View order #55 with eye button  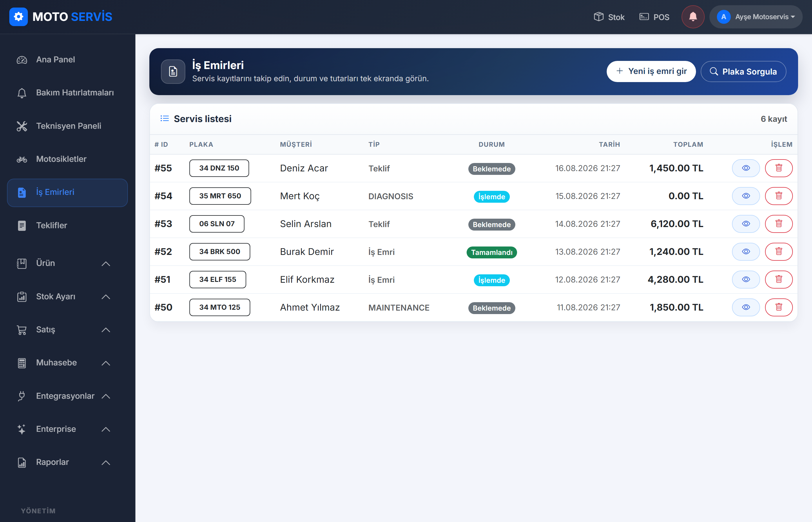pos(746,168)
